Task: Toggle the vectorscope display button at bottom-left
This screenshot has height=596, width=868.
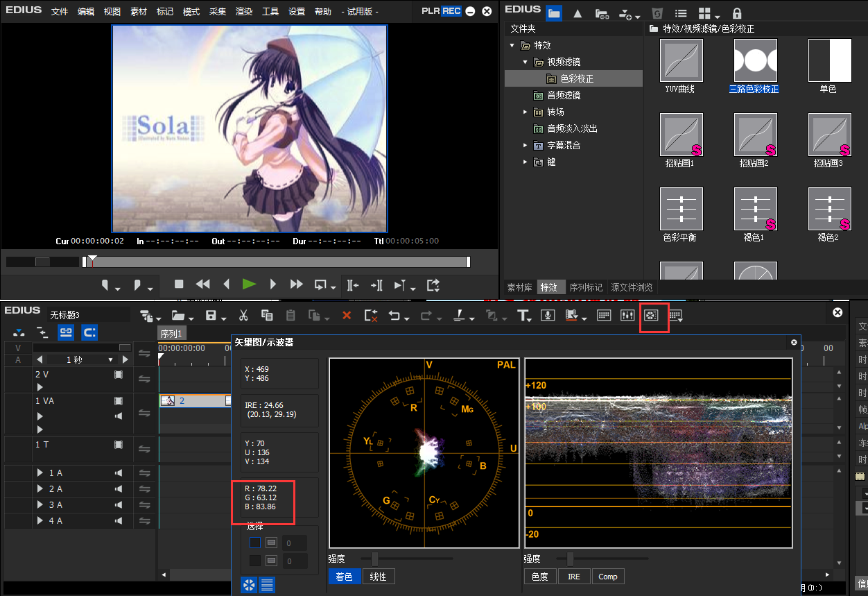Action: [248, 585]
